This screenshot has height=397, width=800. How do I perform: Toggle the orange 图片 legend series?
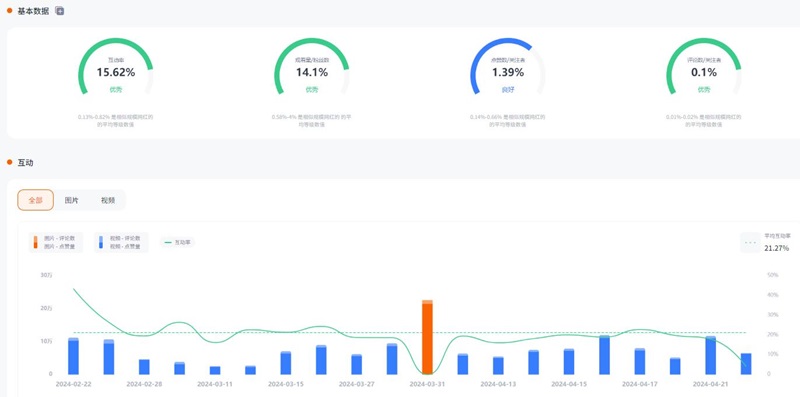click(x=56, y=242)
